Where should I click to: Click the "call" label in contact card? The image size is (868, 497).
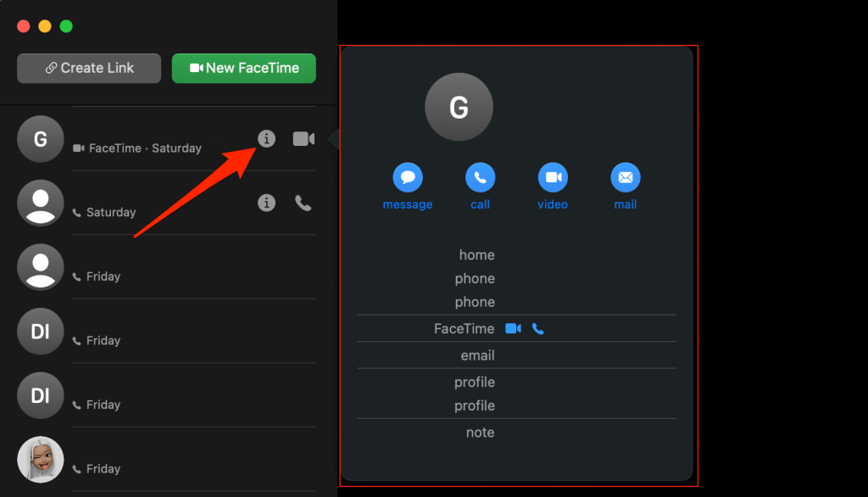click(x=480, y=204)
